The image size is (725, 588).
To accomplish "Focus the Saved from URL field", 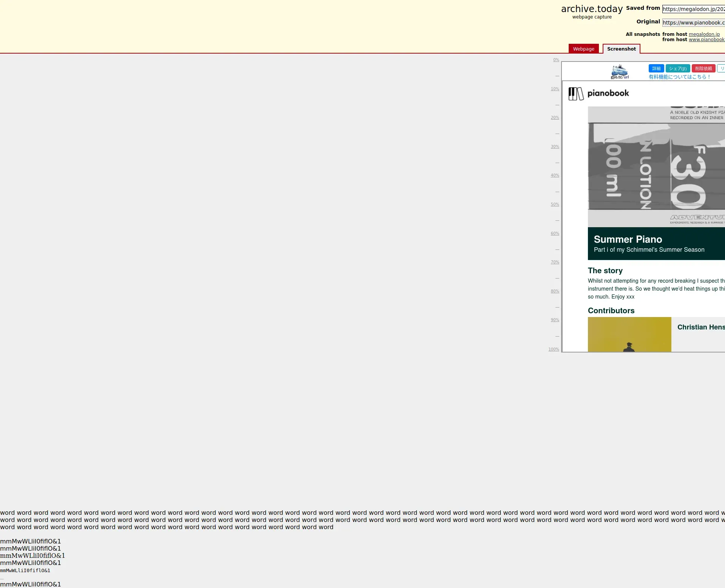I will click(693, 9).
